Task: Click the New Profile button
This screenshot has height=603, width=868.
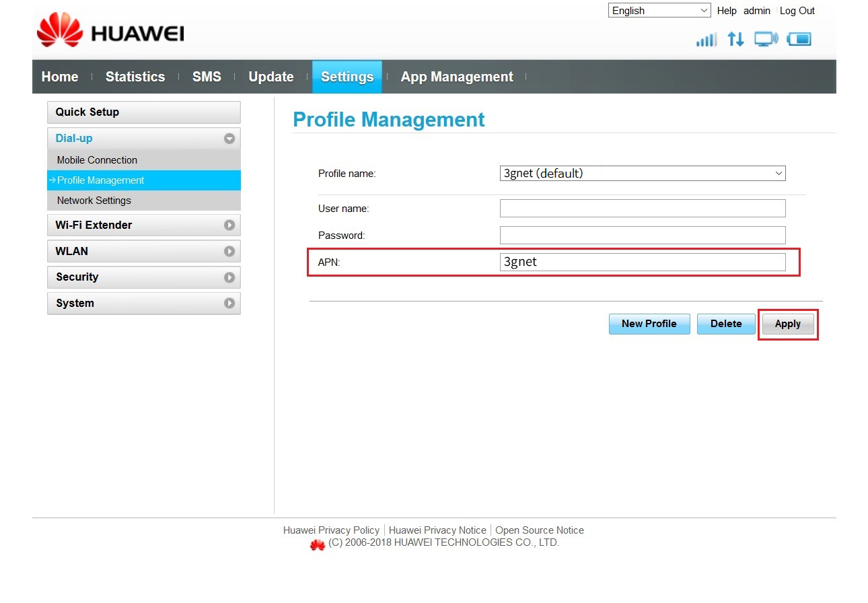Action: [649, 324]
